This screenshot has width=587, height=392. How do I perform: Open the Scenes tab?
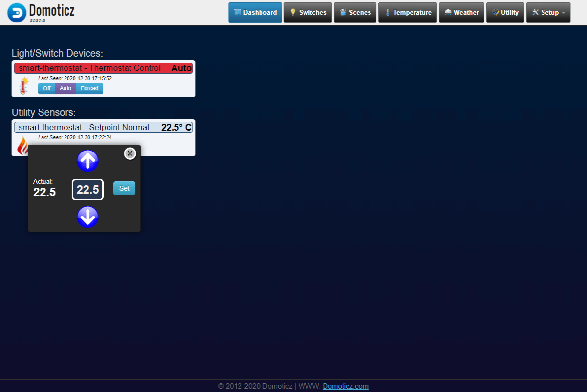355,13
